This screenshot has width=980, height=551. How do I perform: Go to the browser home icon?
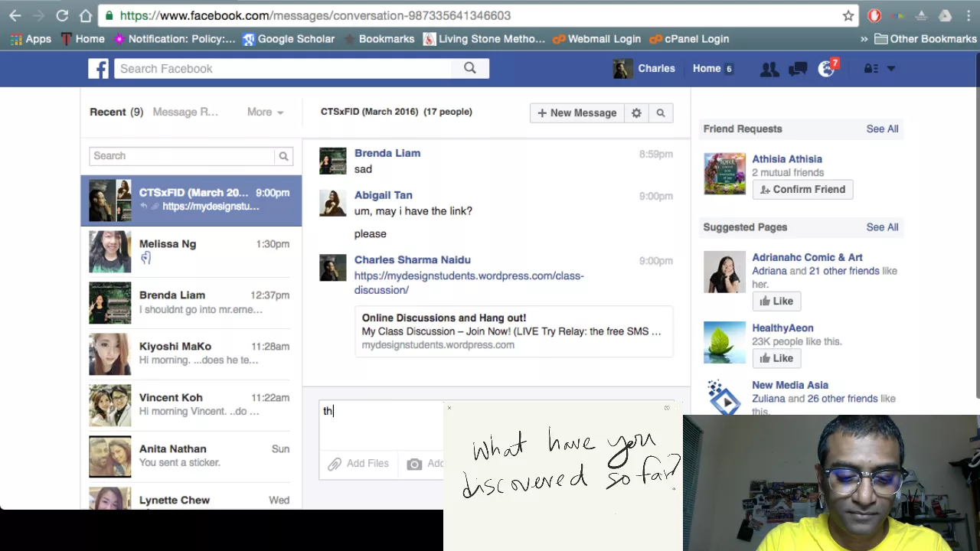[x=85, y=15]
